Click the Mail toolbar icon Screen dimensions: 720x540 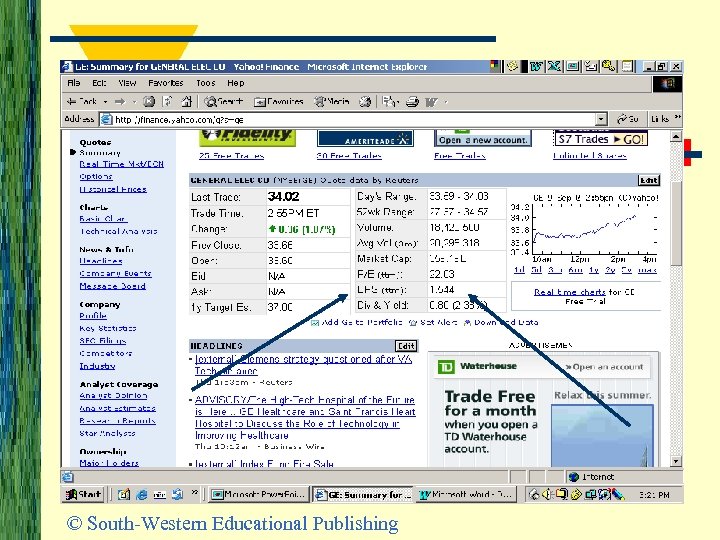[x=389, y=101]
